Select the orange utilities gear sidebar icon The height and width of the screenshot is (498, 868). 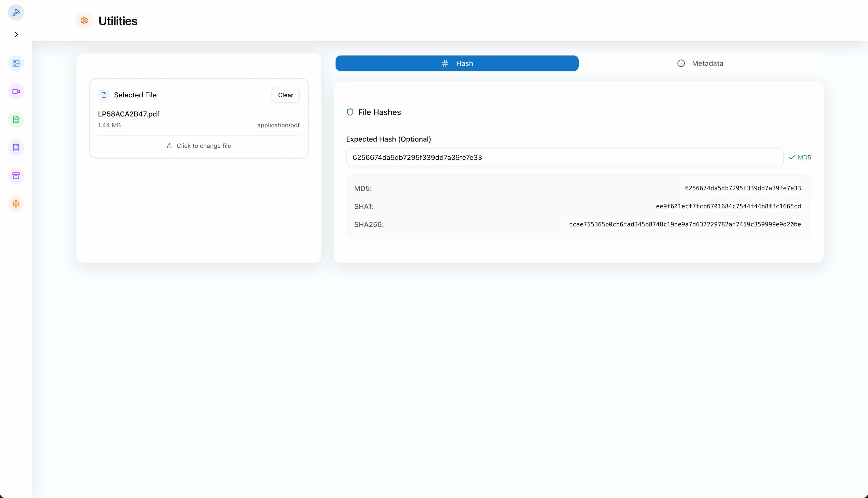tap(16, 204)
